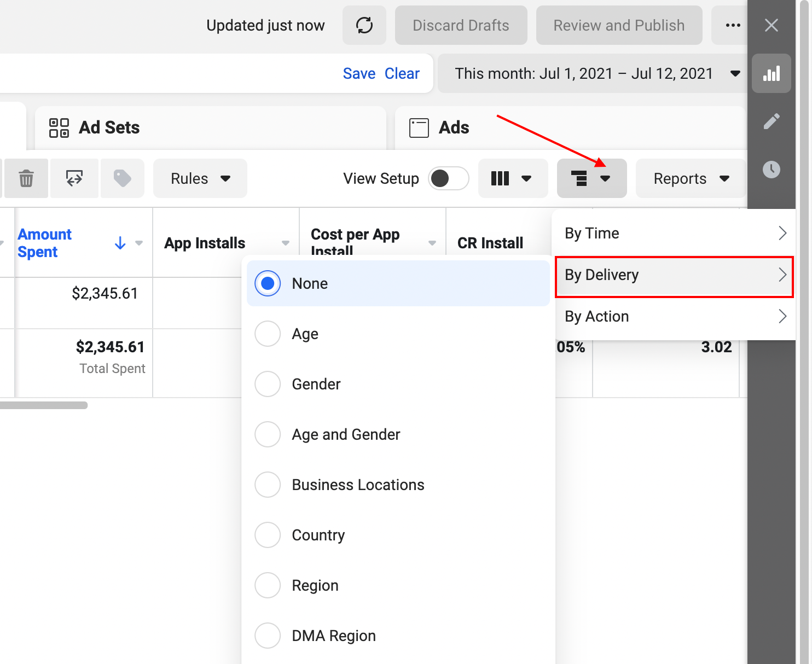This screenshot has height=664, width=812.
Task: Expand the By Action submenu
Action: point(675,317)
